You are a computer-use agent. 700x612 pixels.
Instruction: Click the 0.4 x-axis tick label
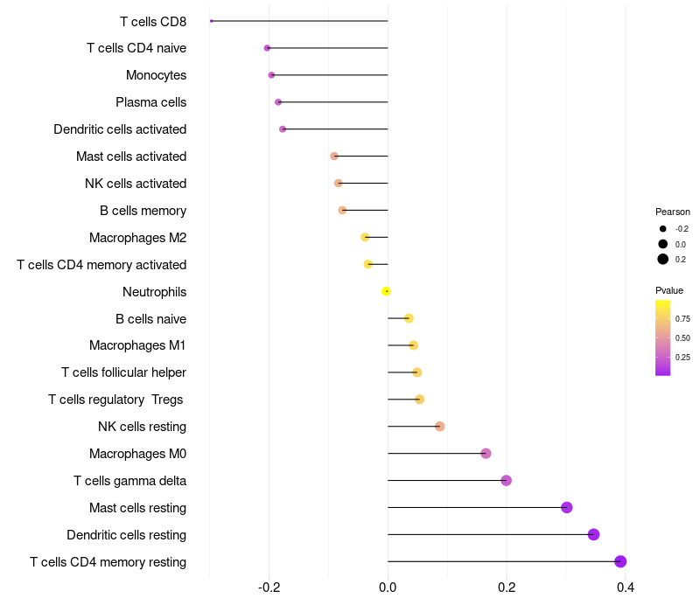(x=625, y=588)
